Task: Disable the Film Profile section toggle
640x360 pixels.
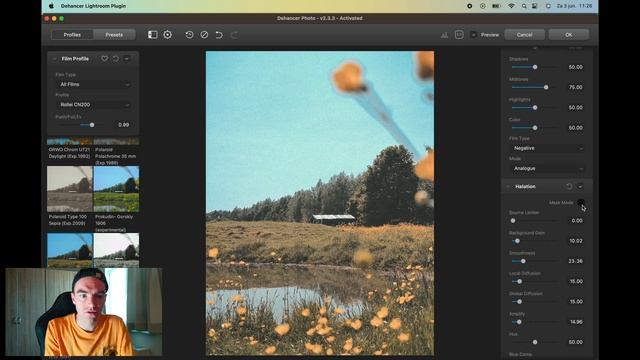Action: coord(127,59)
